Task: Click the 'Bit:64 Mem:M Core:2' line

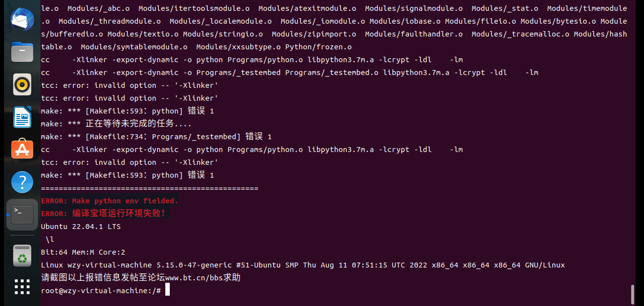Action: (83, 252)
